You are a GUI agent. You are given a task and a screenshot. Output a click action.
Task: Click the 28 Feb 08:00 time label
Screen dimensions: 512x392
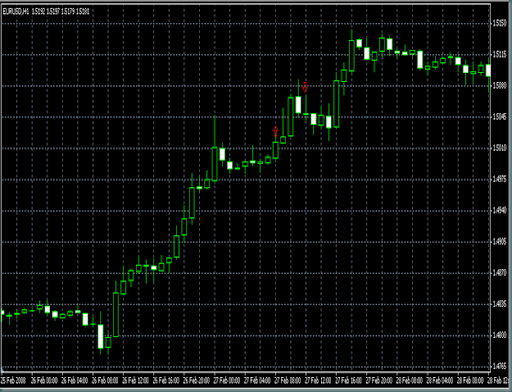click(x=470, y=380)
